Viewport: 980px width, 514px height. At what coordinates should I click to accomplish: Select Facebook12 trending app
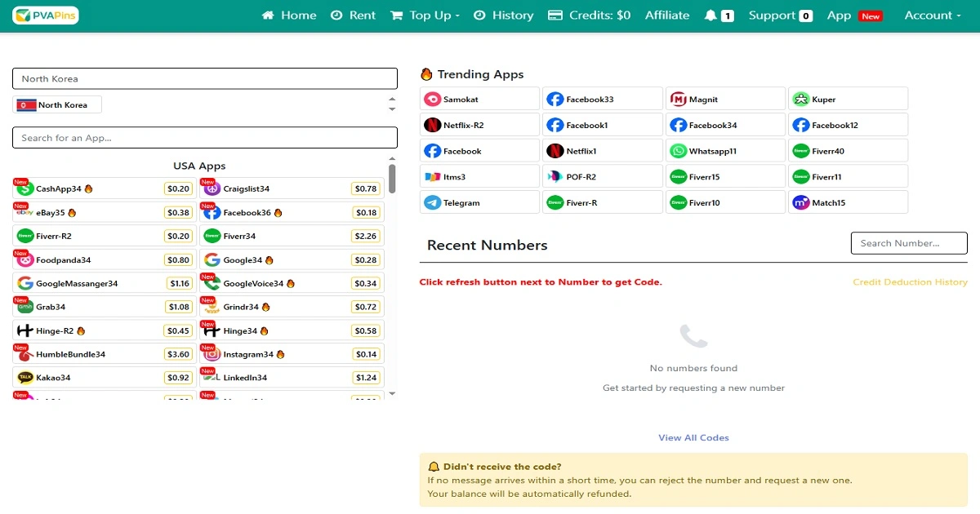coord(848,125)
